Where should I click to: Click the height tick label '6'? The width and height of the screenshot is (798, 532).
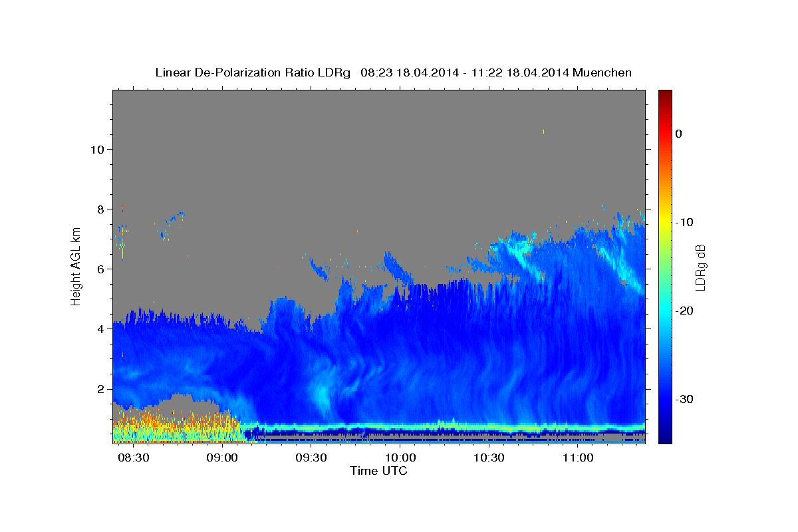click(100, 269)
